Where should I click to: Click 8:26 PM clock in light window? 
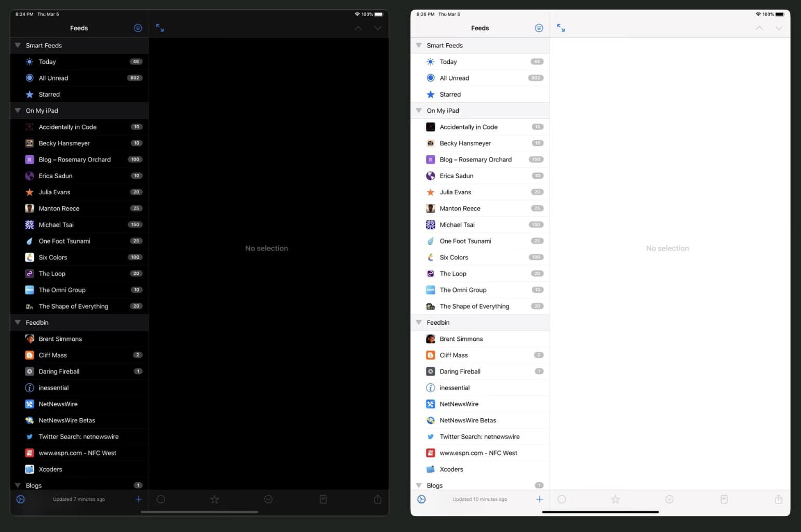[425, 14]
